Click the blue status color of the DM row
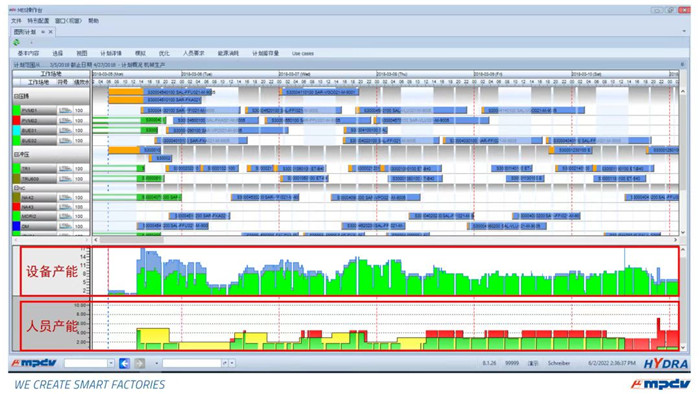The width and height of the screenshot is (700, 394). click(17, 226)
